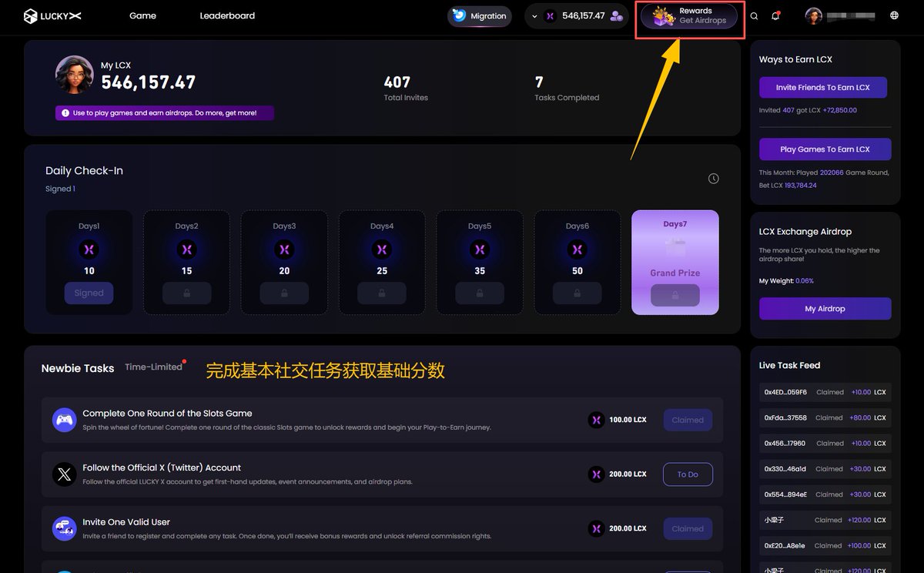Image resolution: width=924 pixels, height=573 pixels.
Task: Click the LUCKY X logo
Action: (52, 15)
